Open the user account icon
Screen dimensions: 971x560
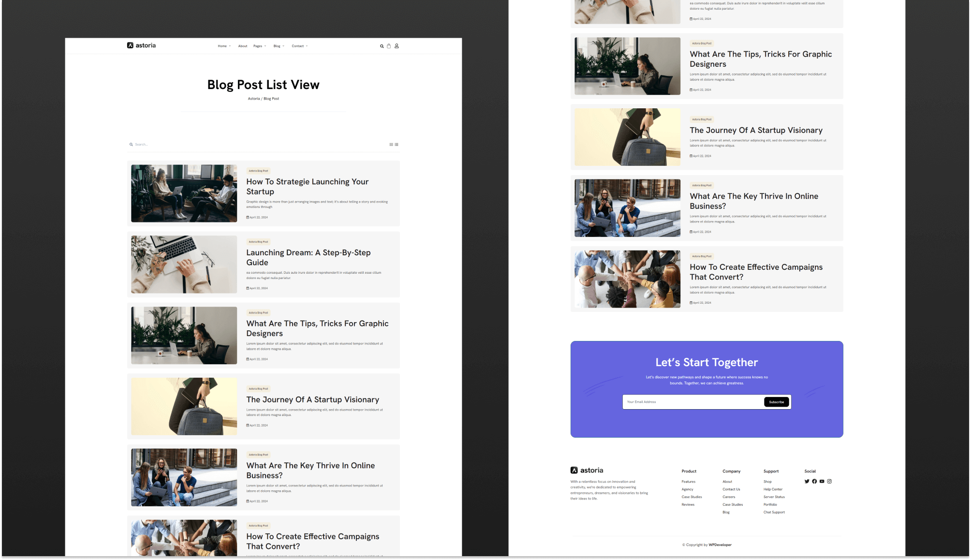coord(397,46)
